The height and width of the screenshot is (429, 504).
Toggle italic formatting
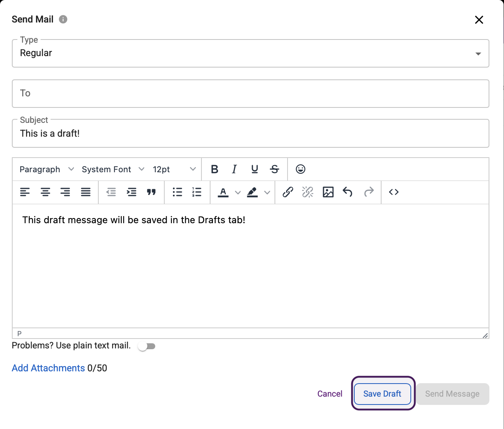point(234,169)
